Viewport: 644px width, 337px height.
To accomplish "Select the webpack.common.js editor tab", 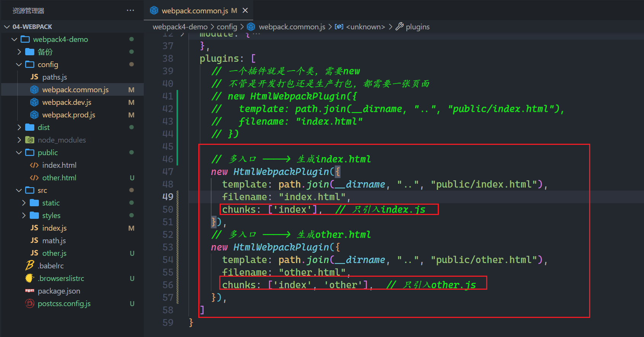I will [199, 10].
